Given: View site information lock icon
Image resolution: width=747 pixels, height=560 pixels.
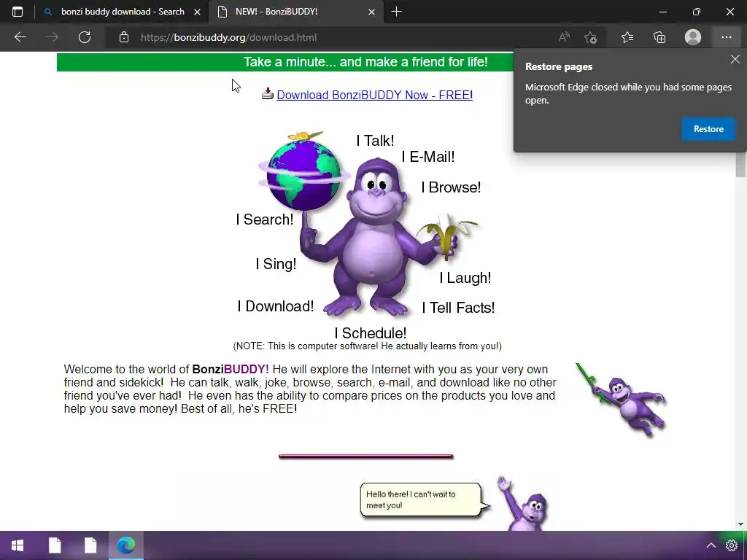Looking at the screenshot, I should (124, 37).
